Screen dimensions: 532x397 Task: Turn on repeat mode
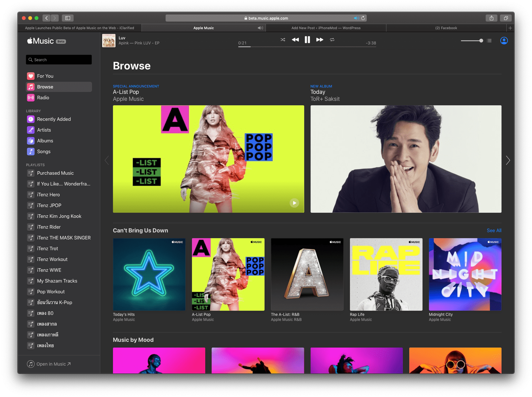(332, 40)
